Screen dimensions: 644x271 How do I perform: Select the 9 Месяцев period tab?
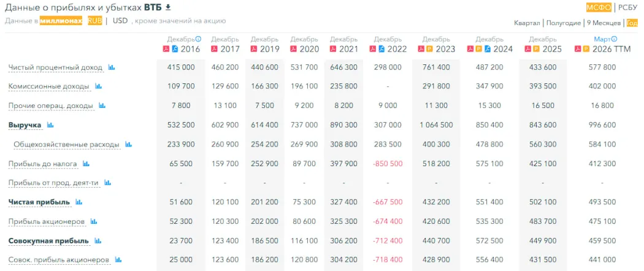coord(603,23)
